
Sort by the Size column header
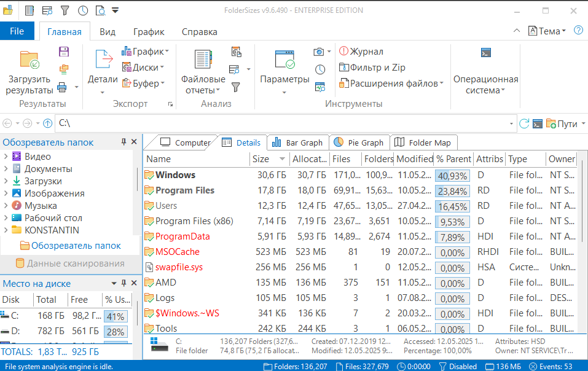(269, 159)
